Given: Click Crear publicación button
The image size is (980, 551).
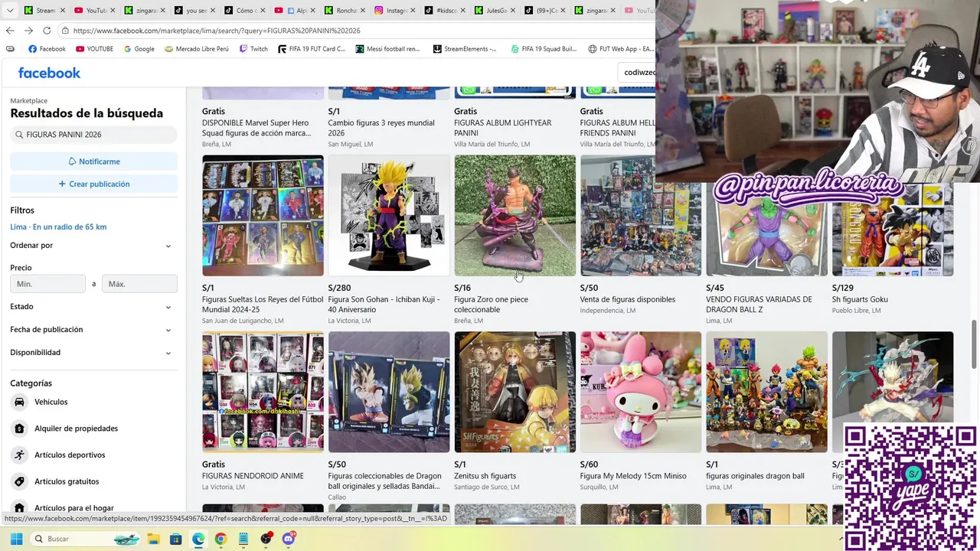Looking at the screenshot, I should pos(93,184).
